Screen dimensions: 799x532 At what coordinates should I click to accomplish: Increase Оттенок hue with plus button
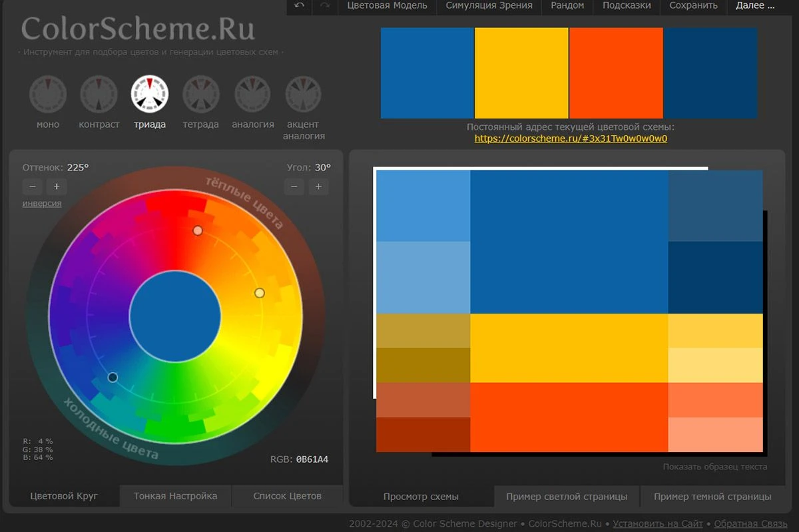(57, 187)
